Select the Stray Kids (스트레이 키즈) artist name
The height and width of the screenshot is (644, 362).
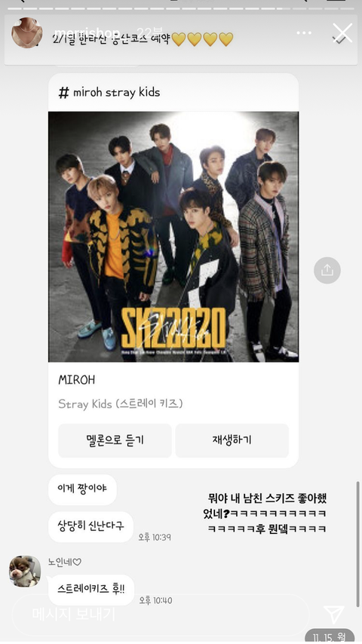coord(121,404)
